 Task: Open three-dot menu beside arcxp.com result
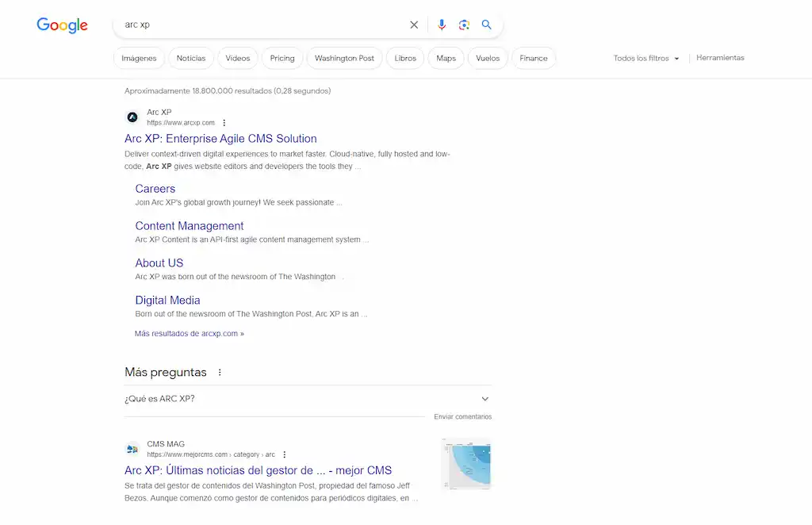224,123
